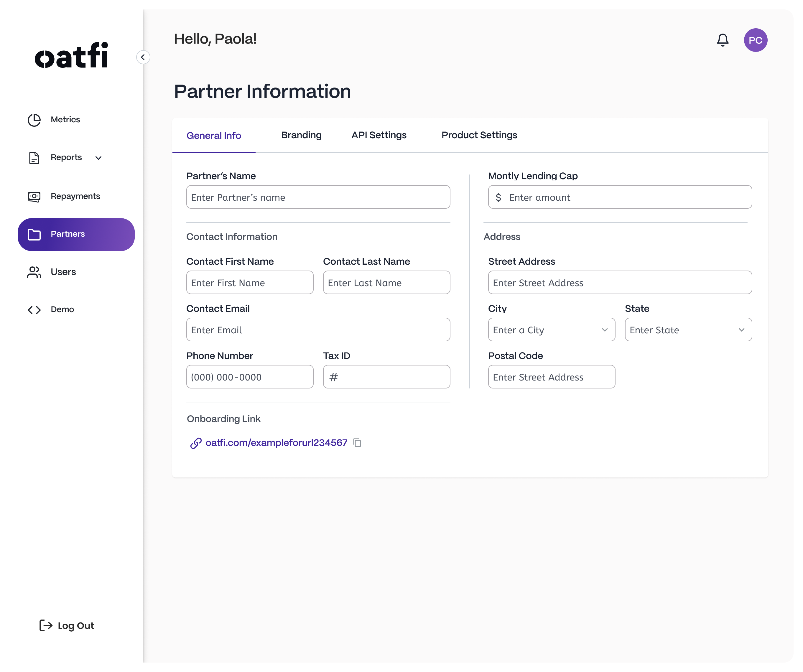Click the Contact Last Name field
The height and width of the screenshot is (672, 803).
pos(386,282)
